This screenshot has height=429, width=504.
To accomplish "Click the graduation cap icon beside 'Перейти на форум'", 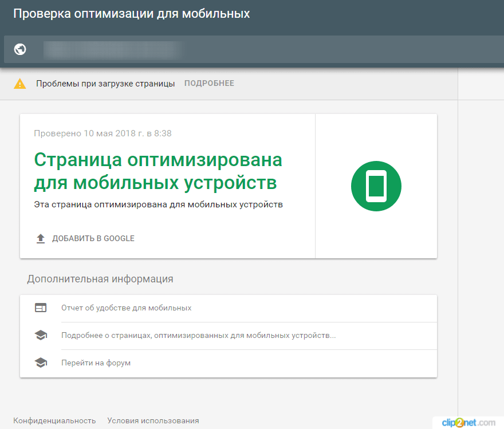I will 41,363.
